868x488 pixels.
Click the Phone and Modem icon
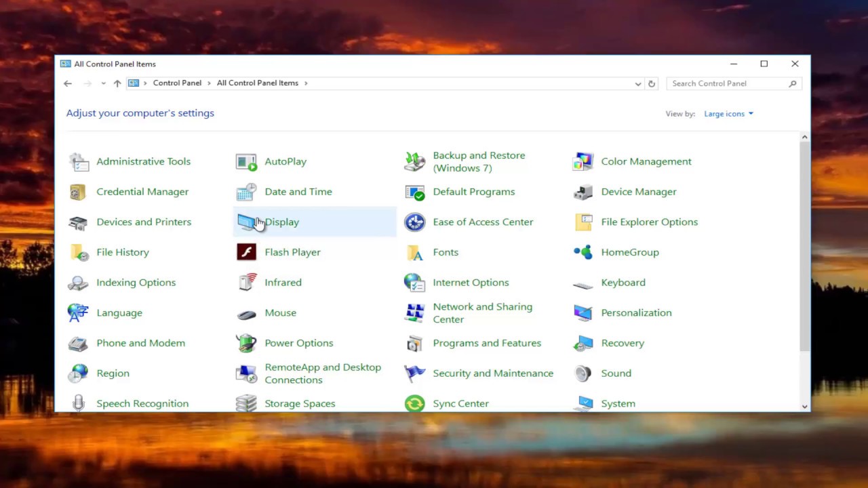point(78,343)
